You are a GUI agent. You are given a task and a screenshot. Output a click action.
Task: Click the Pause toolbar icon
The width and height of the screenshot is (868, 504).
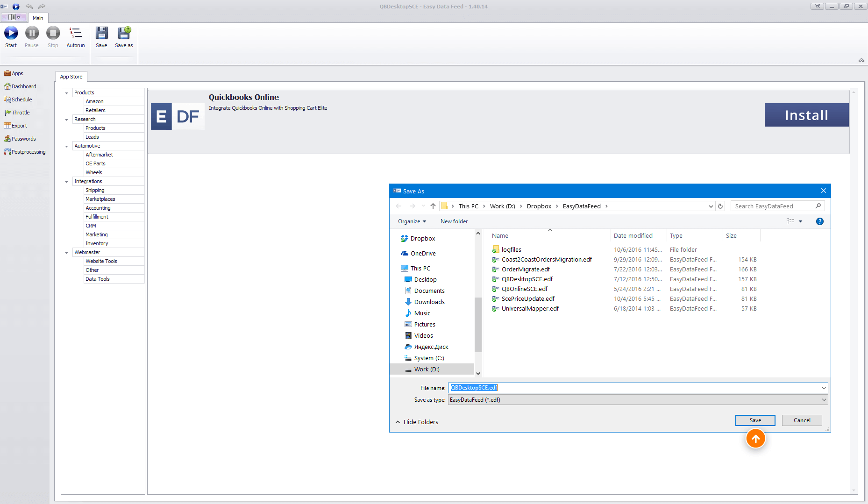[x=32, y=33]
